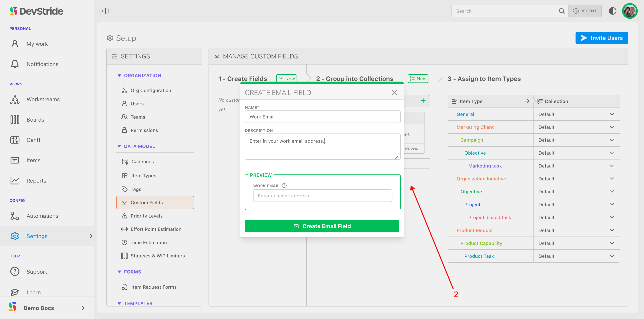Image resolution: width=644 pixels, height=319 pixels.
Task: Click Create Email Field button
Action: (322, 226)
